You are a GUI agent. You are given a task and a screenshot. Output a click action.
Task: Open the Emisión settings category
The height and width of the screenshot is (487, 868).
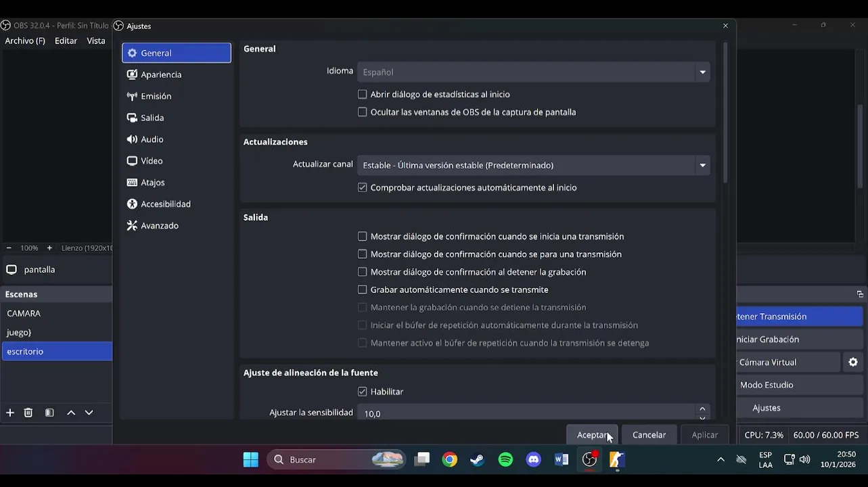click(177, 96)
